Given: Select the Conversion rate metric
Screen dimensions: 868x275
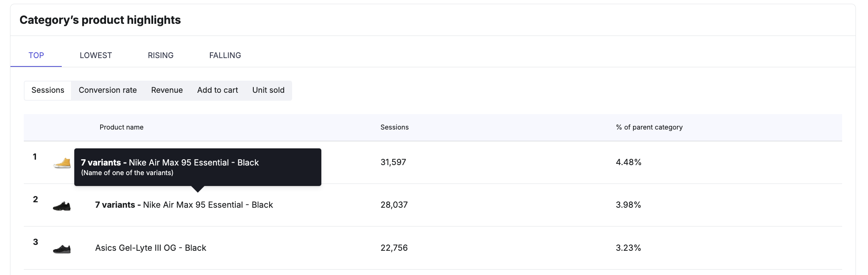Looking at the screenshot, I should coord(108,90).
